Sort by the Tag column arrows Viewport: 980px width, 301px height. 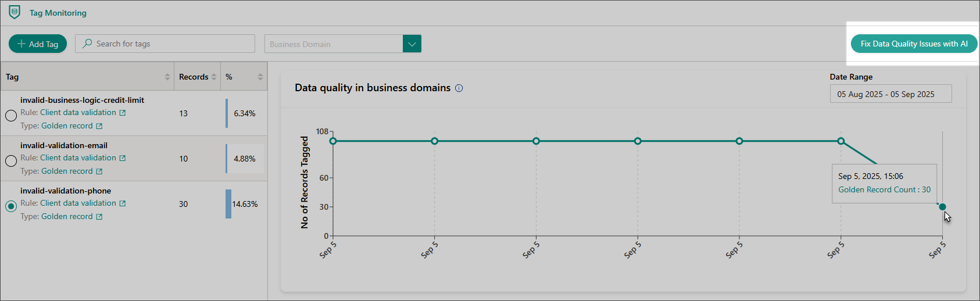(167, 77)
